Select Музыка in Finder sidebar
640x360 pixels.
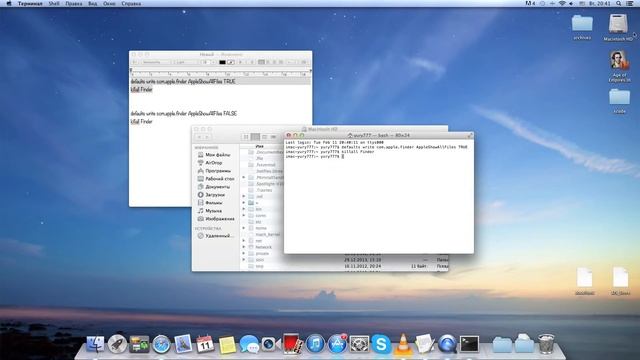214,211
